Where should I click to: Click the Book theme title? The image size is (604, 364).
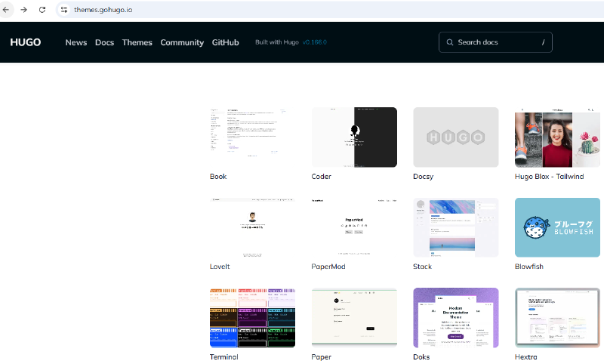tap(218, 177)
